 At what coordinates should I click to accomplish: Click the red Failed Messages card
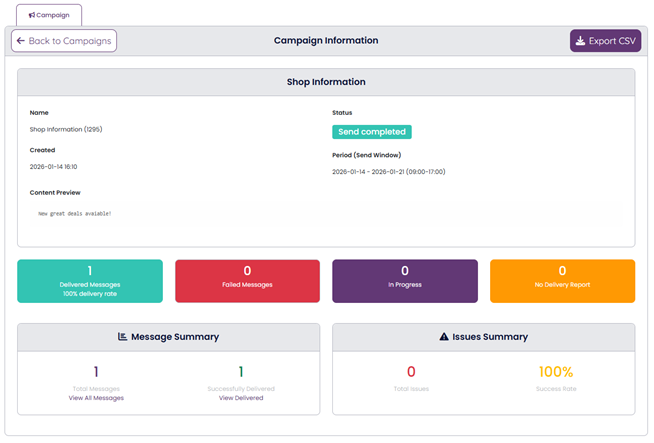click(247, 281)
